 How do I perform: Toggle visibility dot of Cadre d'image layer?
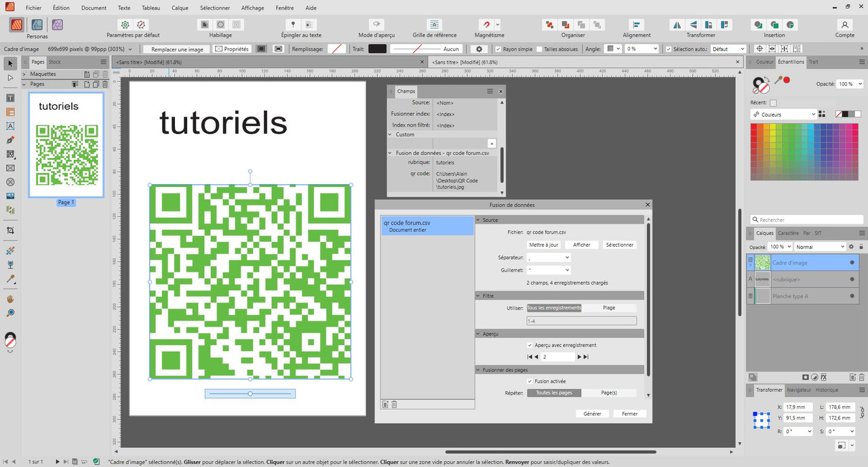pos(852,262)
